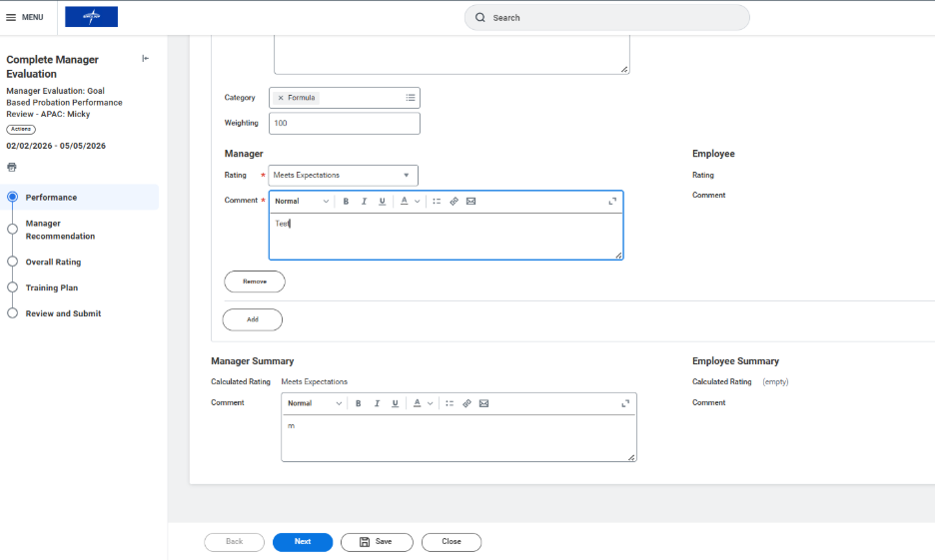Image resolution: width=935 pixels, height=560 pixels.
Task: Toggle bold in Manager comment editor
Action: (x=346, y=202)
